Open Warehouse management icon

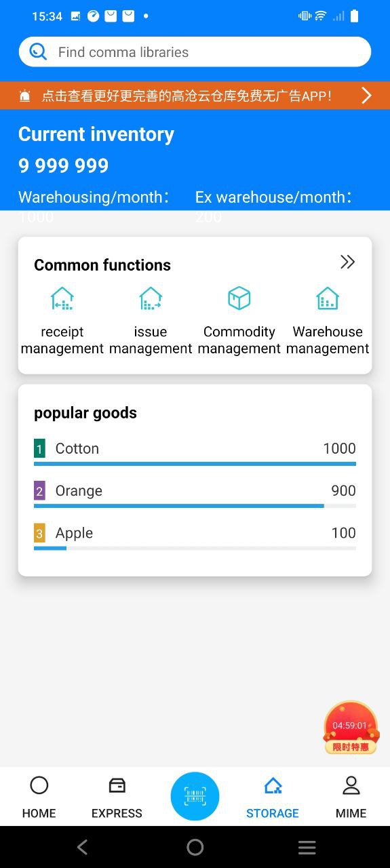328,298
